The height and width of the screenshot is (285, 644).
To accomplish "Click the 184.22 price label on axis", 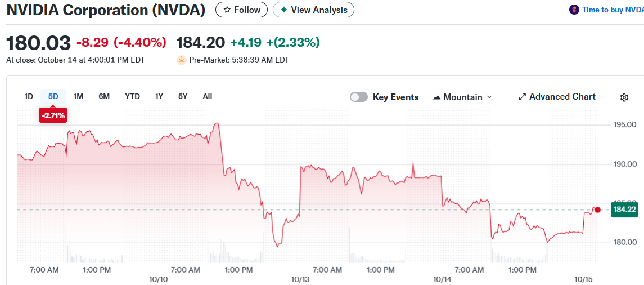I will [x=624, y=210].
